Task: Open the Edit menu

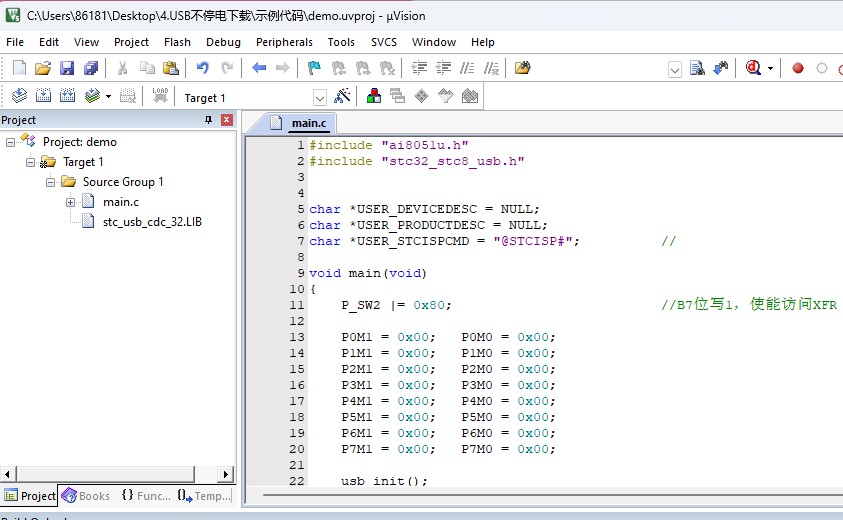Action: point(48,42)
